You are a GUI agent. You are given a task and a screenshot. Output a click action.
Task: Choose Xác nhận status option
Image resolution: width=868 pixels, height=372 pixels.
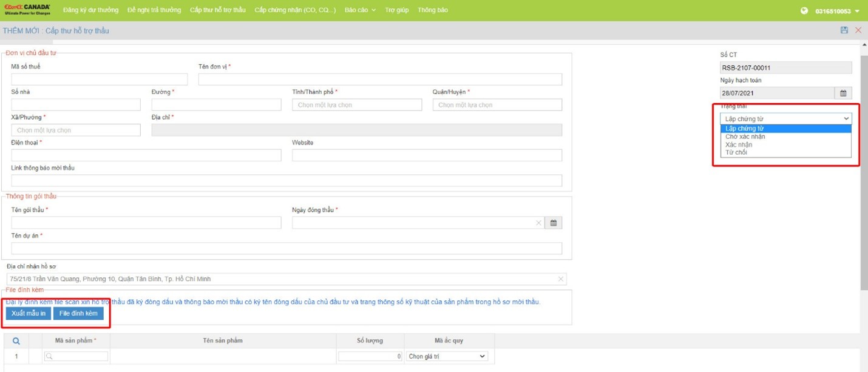point(786,144)
